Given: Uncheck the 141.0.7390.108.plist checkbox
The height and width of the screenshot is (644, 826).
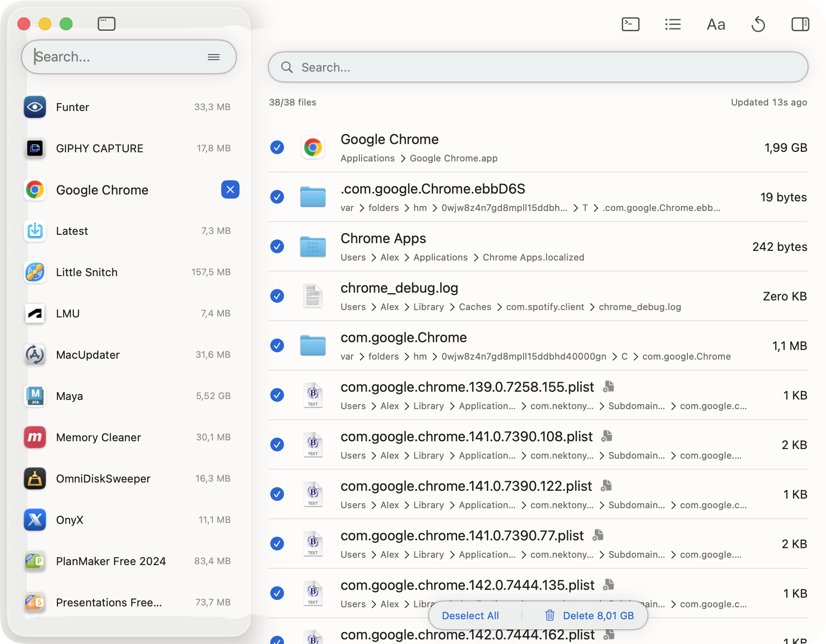Looking at the screenshot, I should click(277, 444).
